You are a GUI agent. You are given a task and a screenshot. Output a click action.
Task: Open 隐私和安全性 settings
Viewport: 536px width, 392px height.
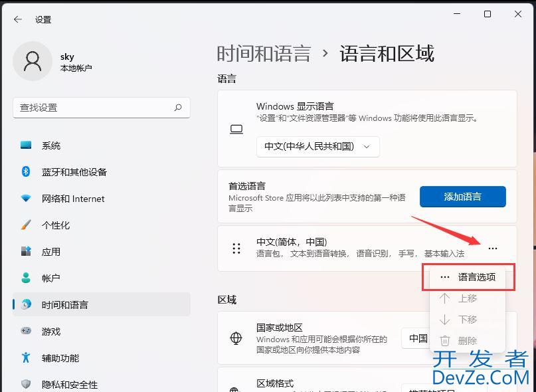[x=101, y=384]
